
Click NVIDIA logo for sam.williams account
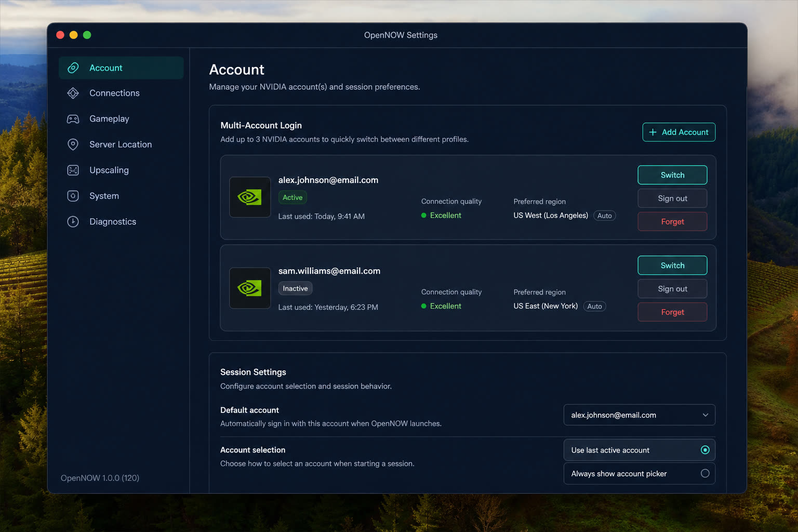point(250,288)
